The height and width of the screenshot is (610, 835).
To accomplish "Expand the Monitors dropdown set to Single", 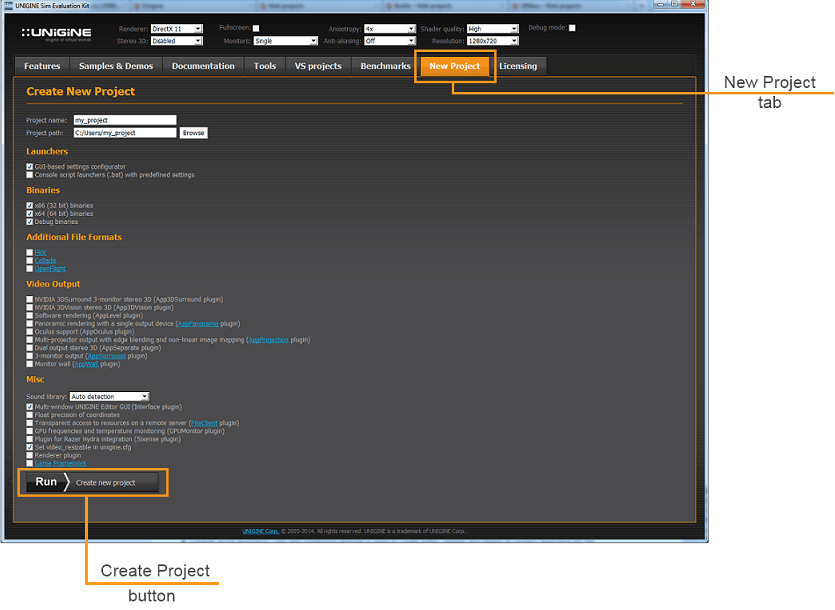I will 285,41.
